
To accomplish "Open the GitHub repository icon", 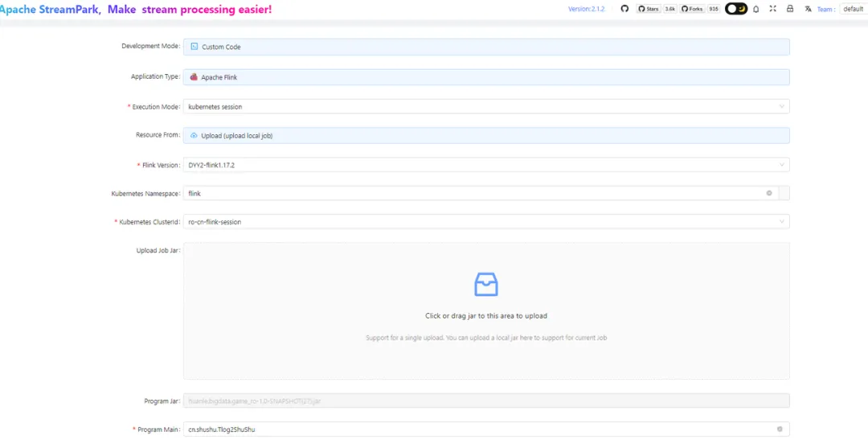I will 624,9.
